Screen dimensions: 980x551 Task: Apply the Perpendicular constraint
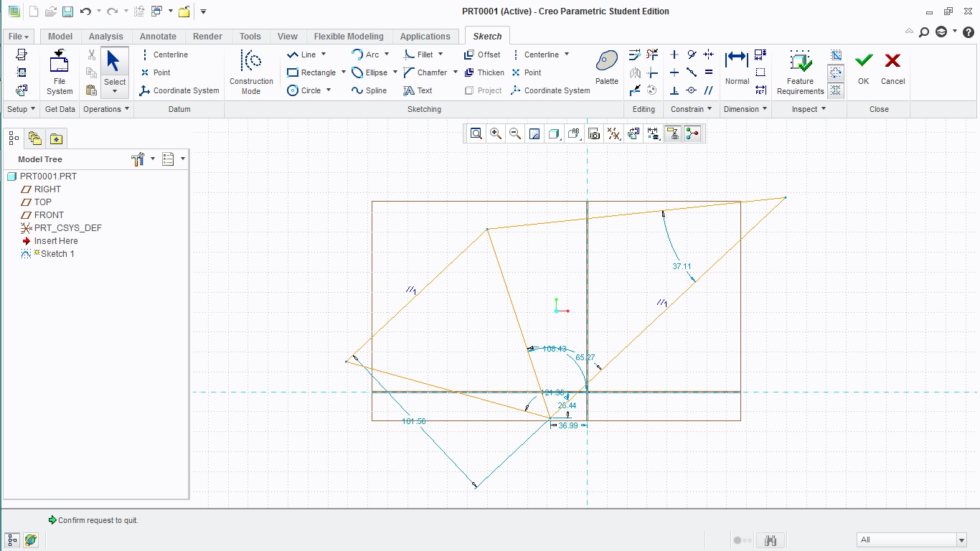pyautogui.click(x=674, y=90)
